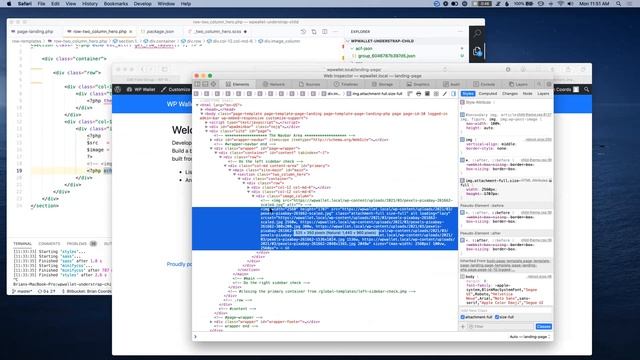Toggle the img vertical-align rule checkbox

[x=462, y=140]
